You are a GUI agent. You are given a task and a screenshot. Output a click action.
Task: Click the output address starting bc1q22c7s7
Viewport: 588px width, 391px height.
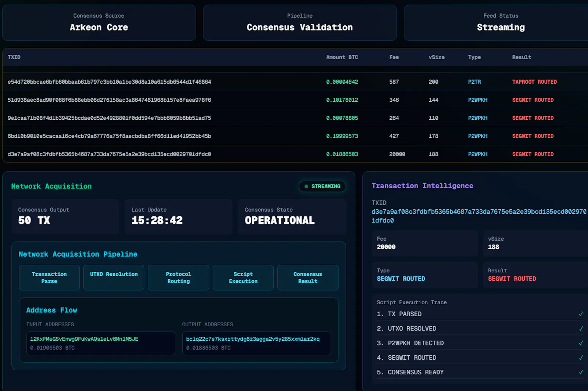(x=253, y=339)
